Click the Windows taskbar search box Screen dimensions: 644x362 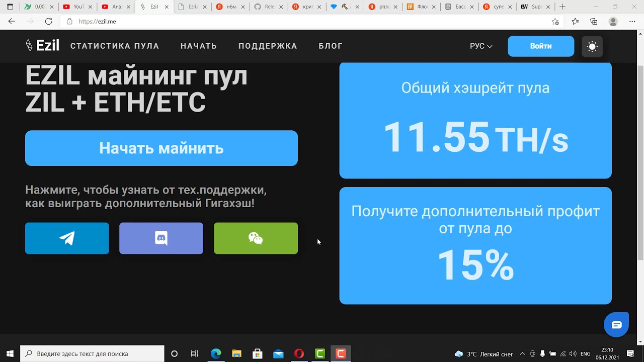point(92,354)
